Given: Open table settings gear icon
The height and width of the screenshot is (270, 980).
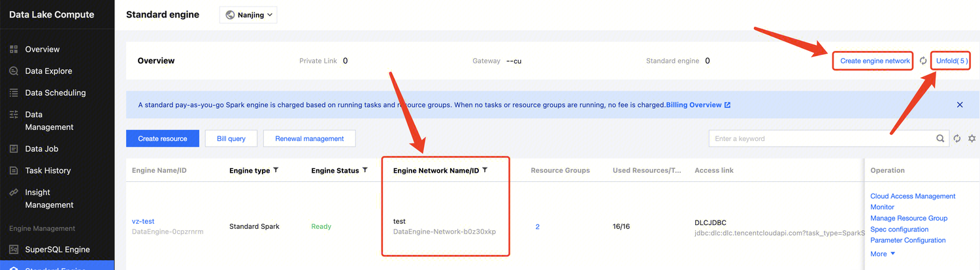Looking at the screenshot, I should pos(972,138).
